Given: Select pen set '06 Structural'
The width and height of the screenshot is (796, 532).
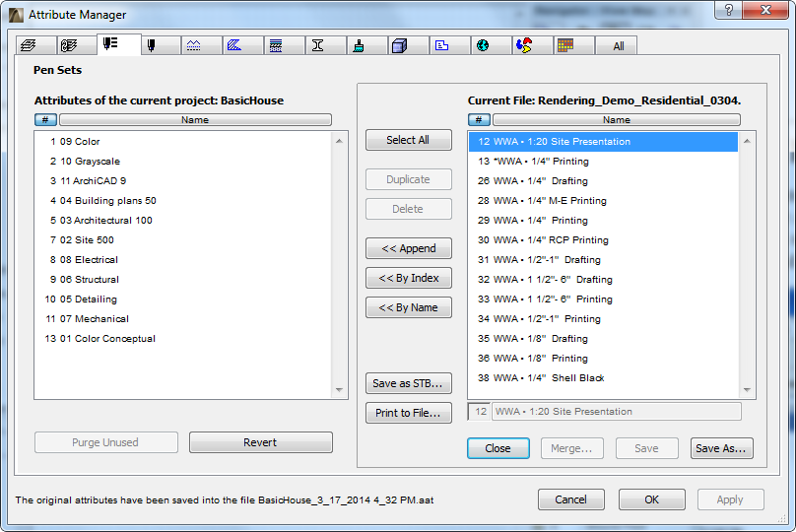Looking at the screenshot, I should coord(183,280).
